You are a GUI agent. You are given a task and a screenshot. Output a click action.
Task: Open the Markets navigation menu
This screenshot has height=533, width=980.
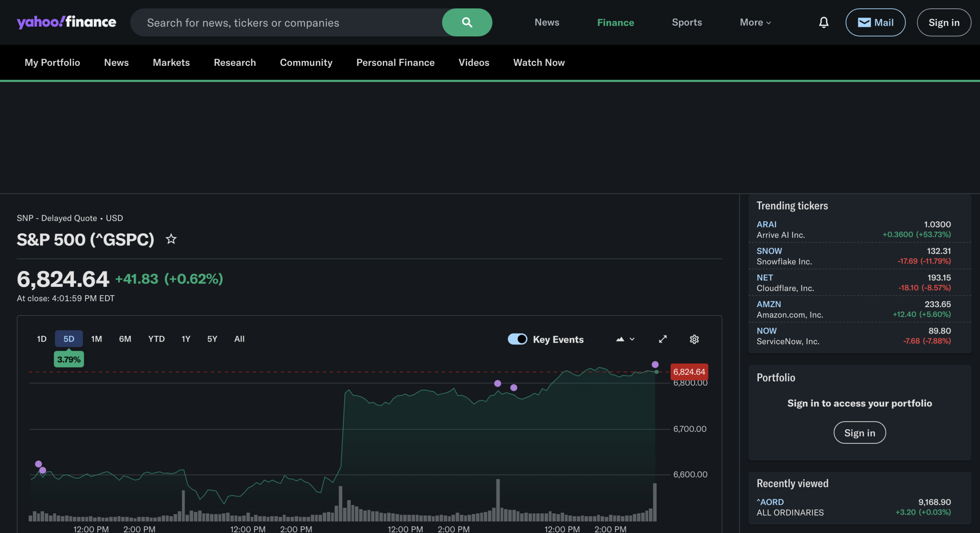(x=171, y=62)
